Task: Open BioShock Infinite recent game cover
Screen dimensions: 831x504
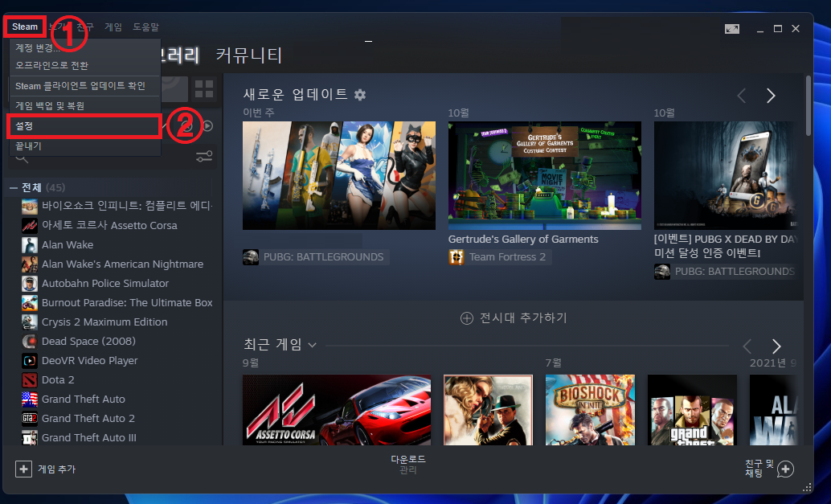Action: pyautogui.click(x=590, y=410)
